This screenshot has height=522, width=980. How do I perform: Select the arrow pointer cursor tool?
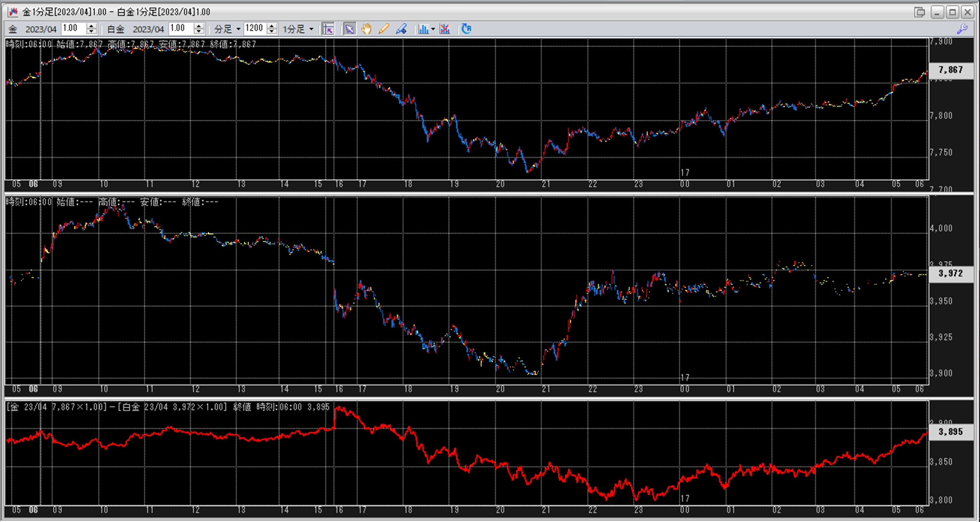point(350,29)
